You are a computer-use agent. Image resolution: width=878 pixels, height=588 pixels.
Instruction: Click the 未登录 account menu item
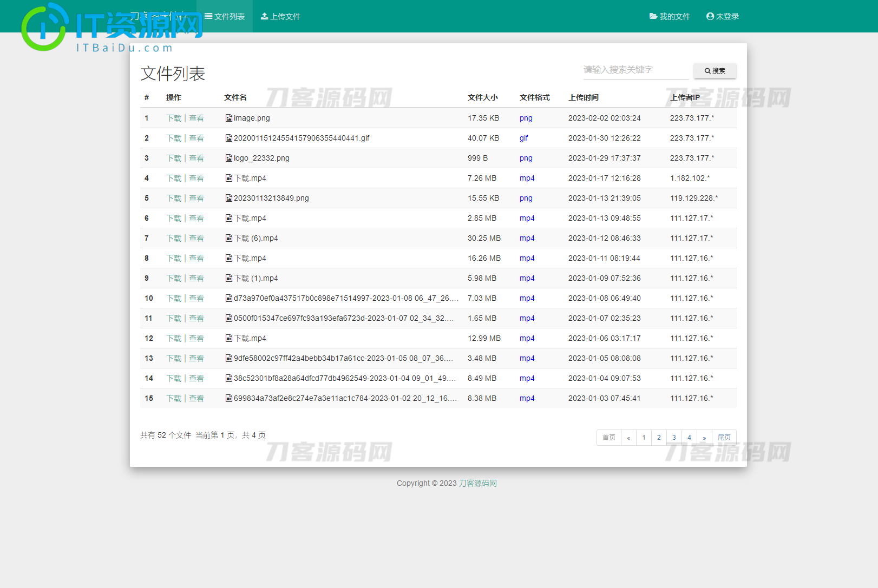[722, 16]
